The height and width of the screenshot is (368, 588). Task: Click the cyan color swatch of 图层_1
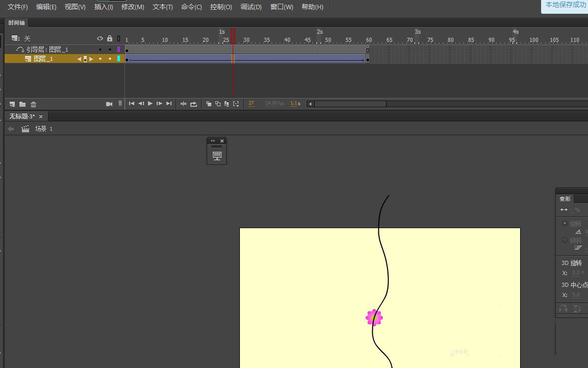118,59
